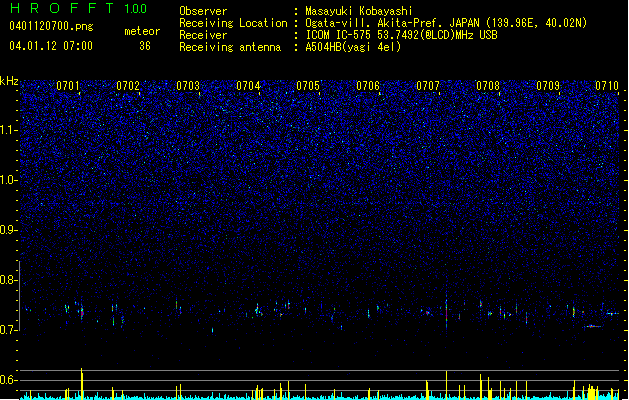The image size is (629, 400).
Task: Click the tall yellow intensity peak after 0707
Action: 446,385
